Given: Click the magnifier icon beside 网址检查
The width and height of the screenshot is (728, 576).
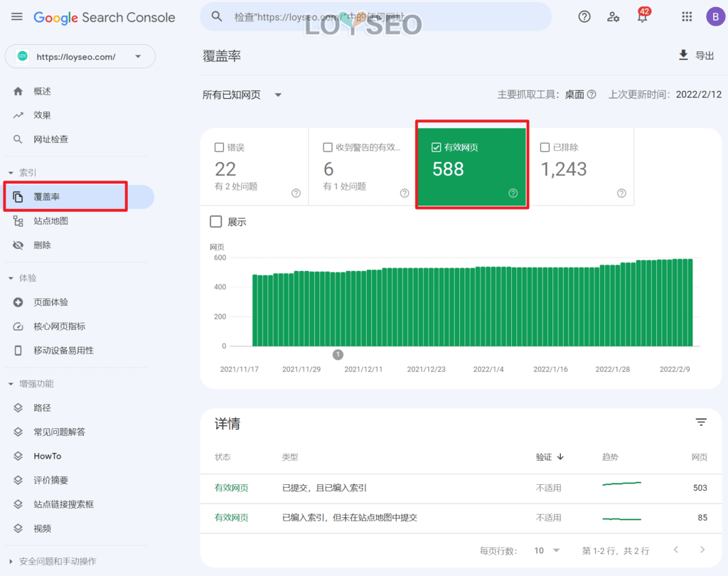Looking at the screenshot, I should pyautogui.click(x=18, y=139).
